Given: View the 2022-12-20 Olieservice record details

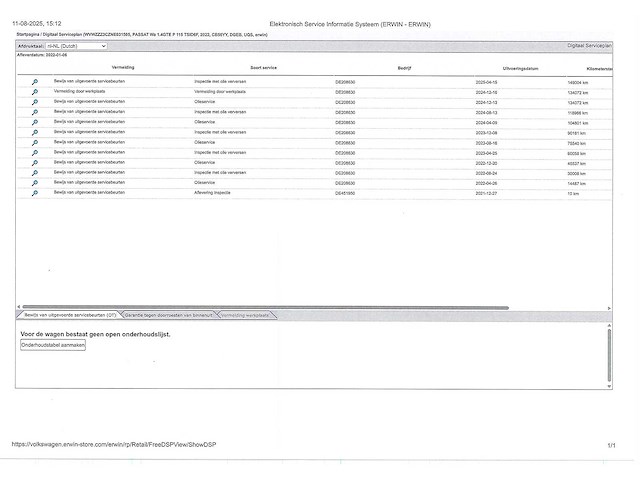Looking at the screenshot, I should tap(35, 162).
